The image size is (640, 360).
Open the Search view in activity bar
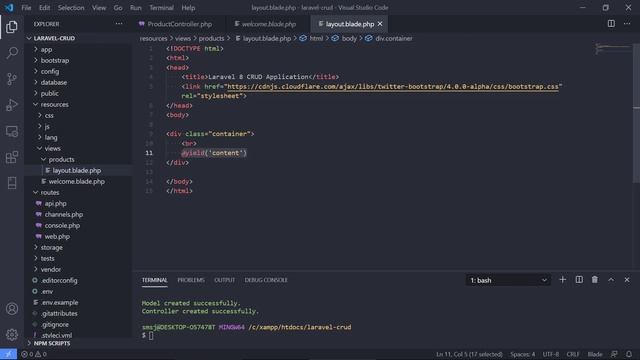tap(12, 53)
